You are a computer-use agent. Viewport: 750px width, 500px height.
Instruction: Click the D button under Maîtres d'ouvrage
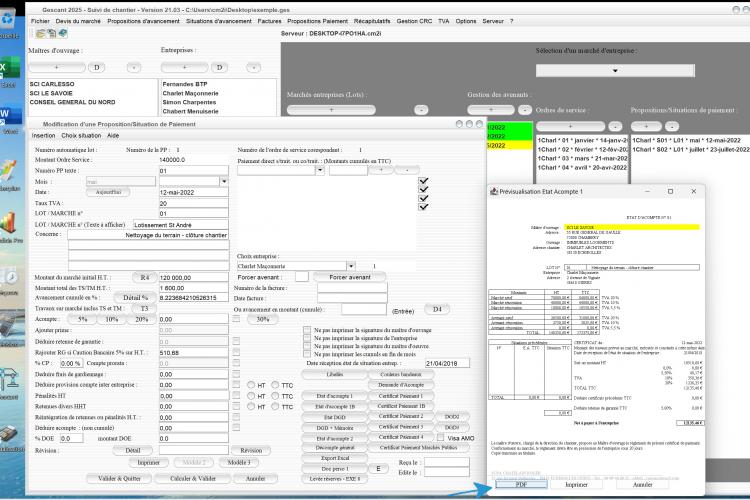coord(97,67)
